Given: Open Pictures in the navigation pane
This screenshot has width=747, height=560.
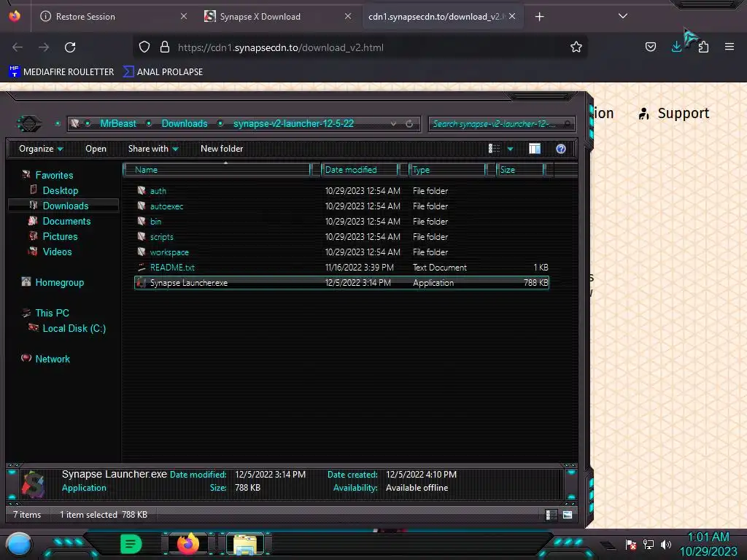Looking at the screenshot, I should point(60,236).
